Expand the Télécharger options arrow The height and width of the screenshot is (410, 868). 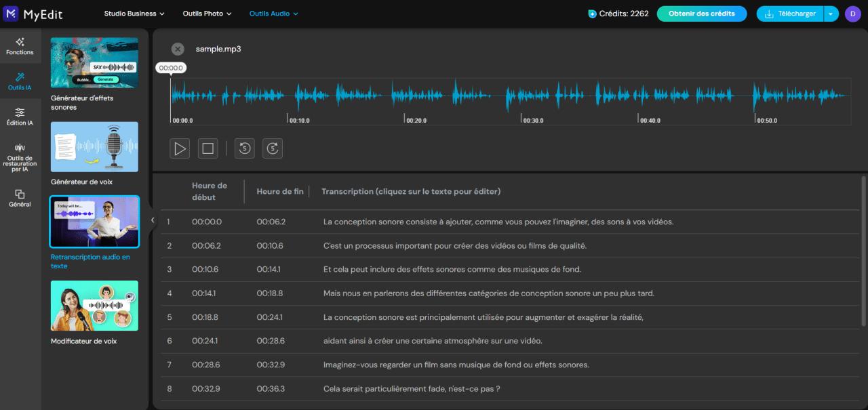(831, 13)
